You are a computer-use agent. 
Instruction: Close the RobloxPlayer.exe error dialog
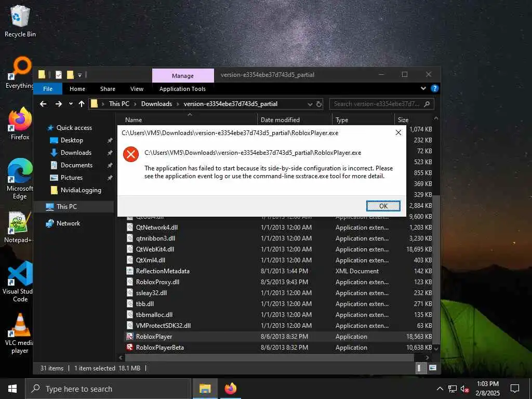398,132
